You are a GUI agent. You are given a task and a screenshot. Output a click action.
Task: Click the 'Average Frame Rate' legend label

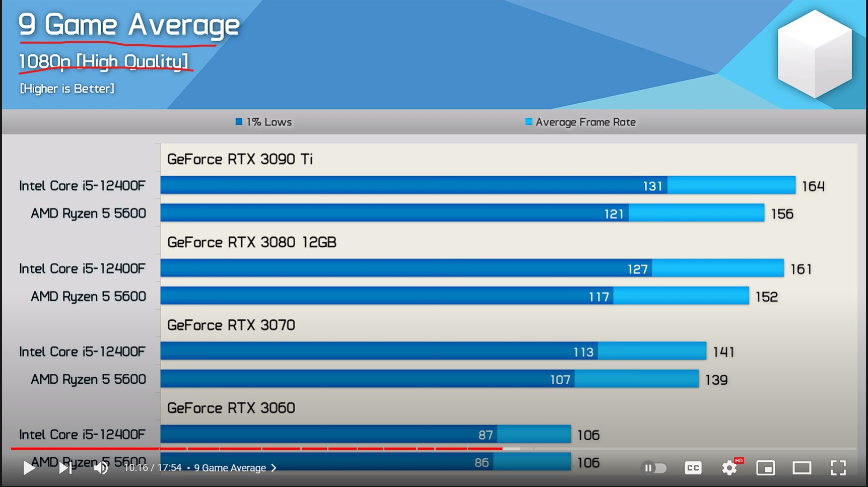click(585, 122)
